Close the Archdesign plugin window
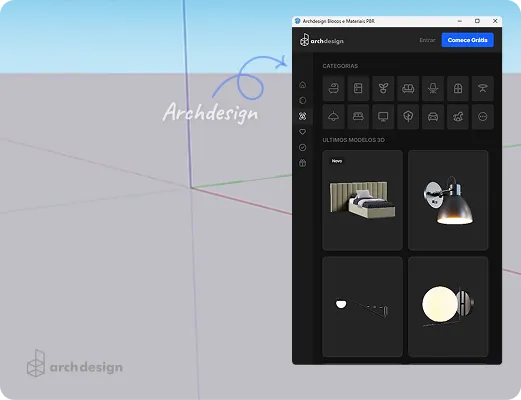Image resolution: width=521 pixels, height=400 pixels. point(495,21)
